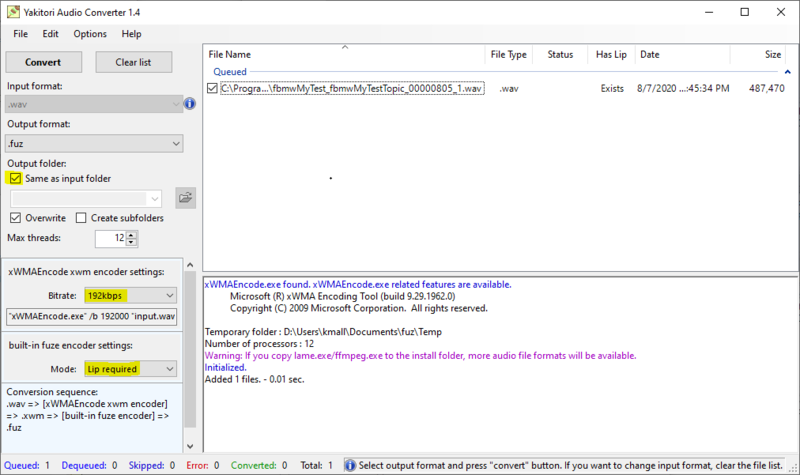This screenshot has width=800, height=475.
Task: Open the Edit menu
Action: tap(50, 34)
